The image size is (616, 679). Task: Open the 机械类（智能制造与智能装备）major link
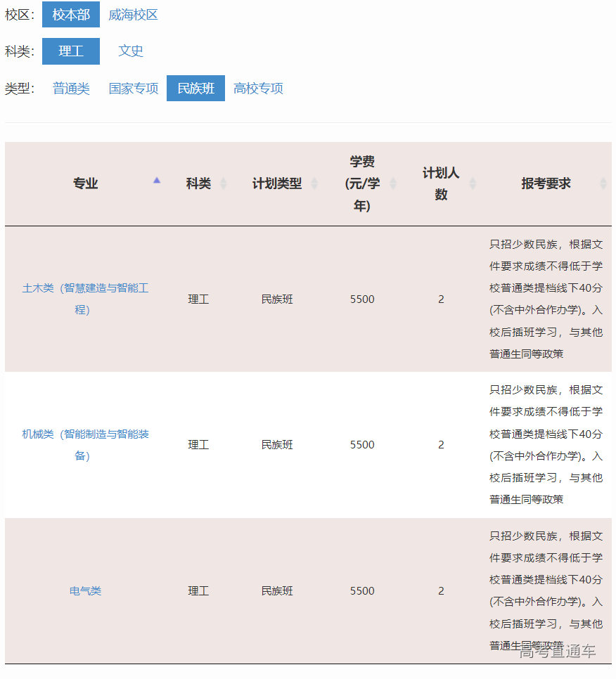click(86, 444)
